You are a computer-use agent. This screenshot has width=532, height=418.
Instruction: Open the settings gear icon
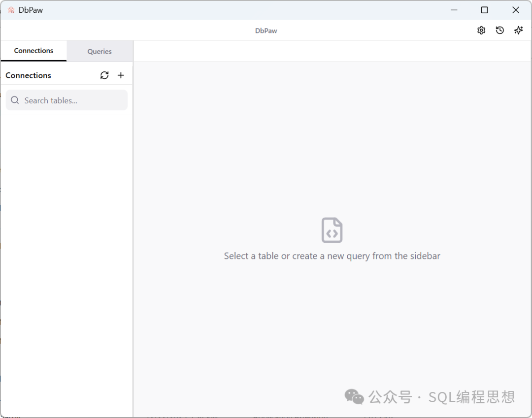[481, 31]
